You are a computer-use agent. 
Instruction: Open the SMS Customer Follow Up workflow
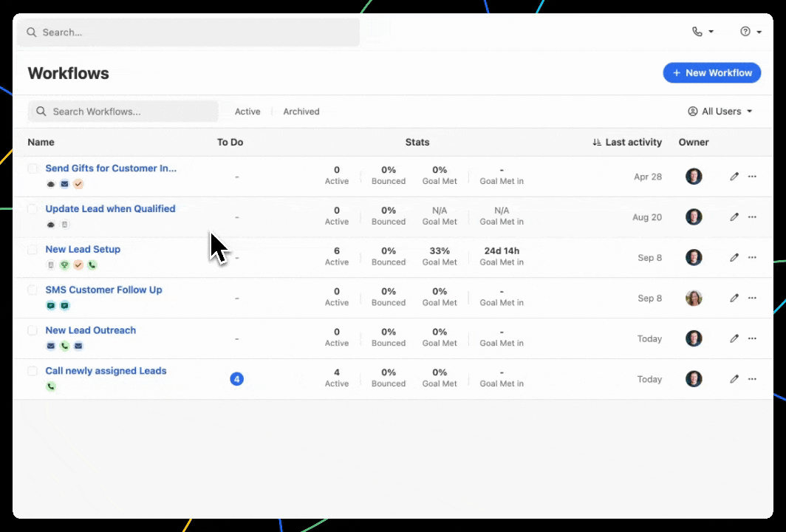(x=103, y=290)
